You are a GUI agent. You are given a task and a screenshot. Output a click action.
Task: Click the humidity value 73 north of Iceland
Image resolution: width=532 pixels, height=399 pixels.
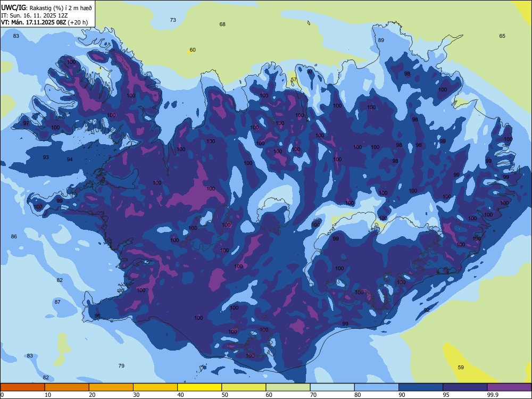(173, 20)
